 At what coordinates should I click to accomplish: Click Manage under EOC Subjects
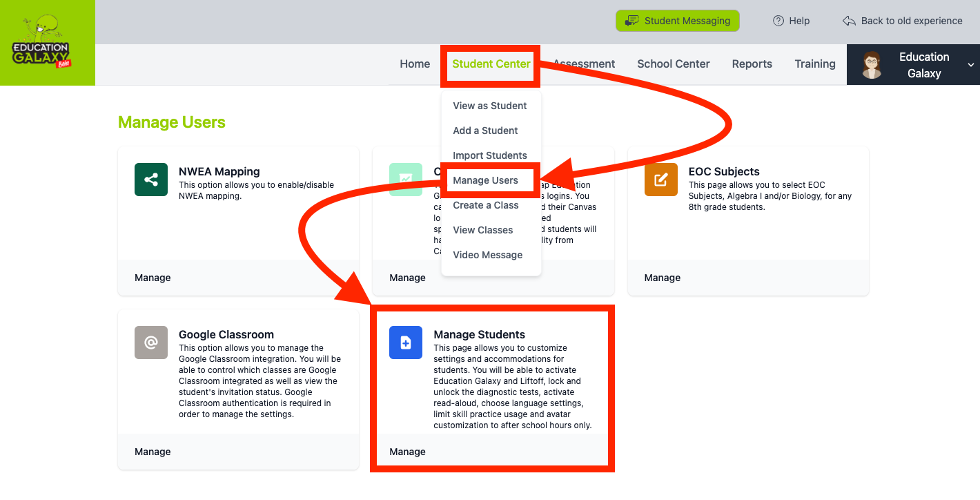click(663, 278)
